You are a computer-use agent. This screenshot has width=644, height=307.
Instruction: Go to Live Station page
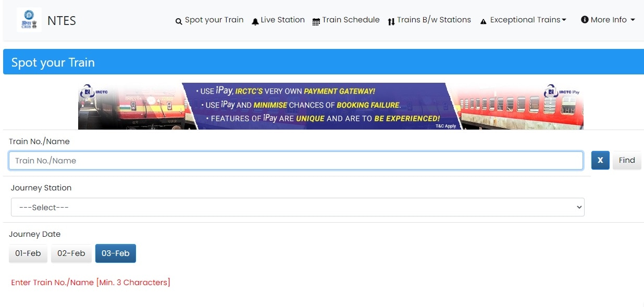click(278, 20)
